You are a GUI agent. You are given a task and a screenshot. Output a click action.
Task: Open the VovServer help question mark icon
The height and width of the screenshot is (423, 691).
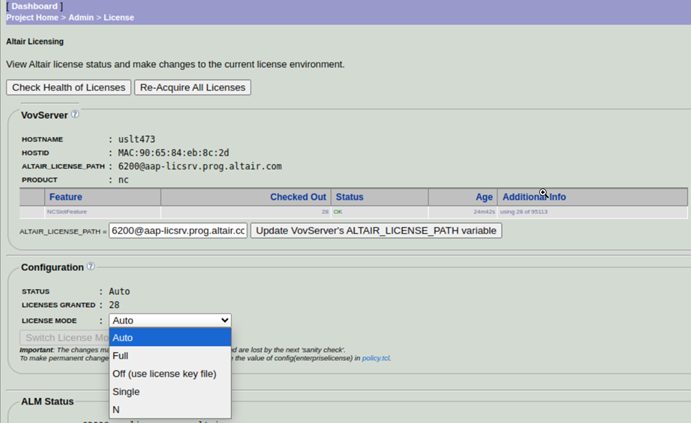(x=75, y=114)
